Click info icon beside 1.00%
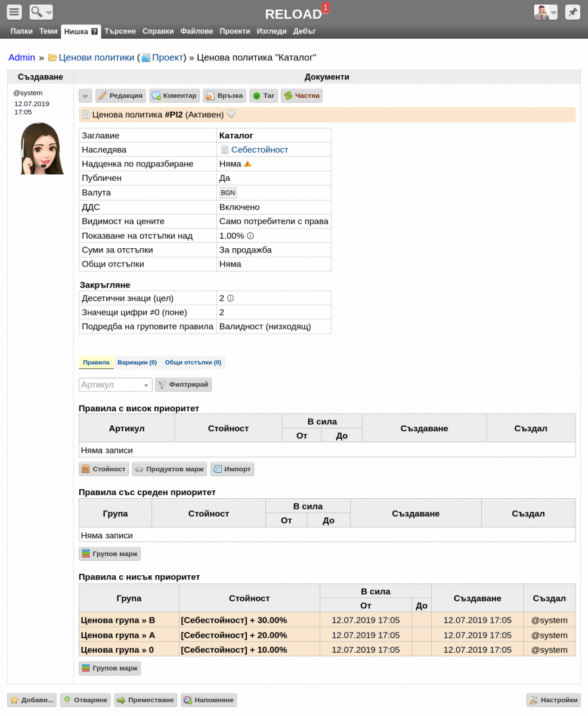Screen dimensions: 588x716 click(x=250, y=236)
